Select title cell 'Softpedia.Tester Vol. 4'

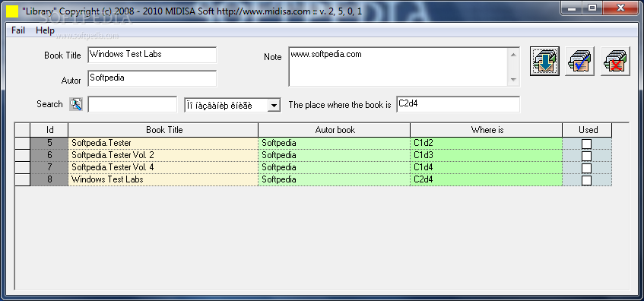(163, 167)
